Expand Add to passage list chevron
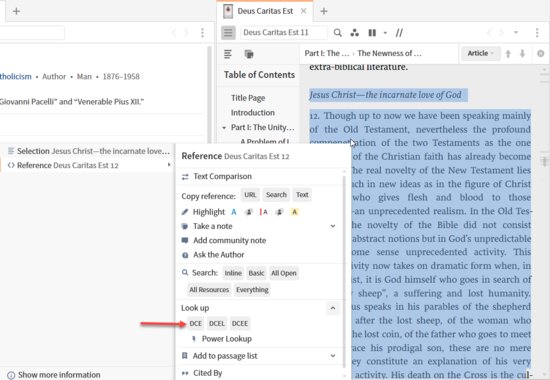Screen dimensions: 550x380 point(333,356)
